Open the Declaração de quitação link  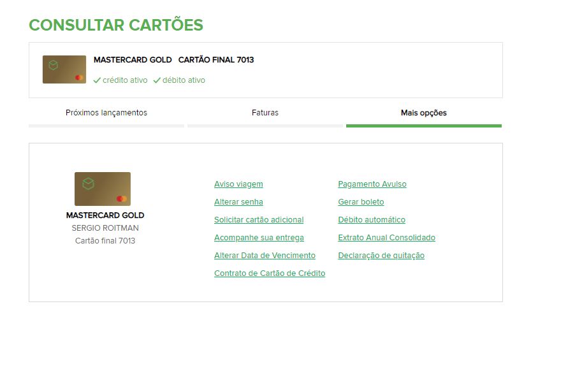point(381,256)
